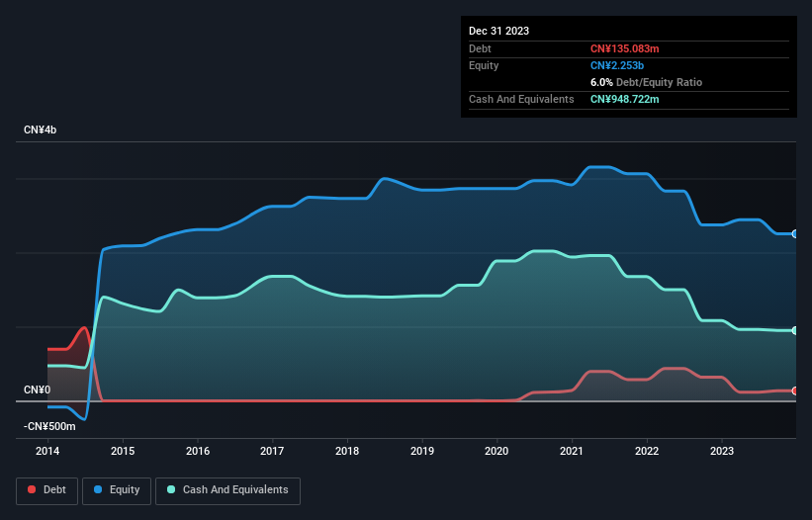Toggle the Equity series in the legend
812x520 pixels.
click(117, 490)
